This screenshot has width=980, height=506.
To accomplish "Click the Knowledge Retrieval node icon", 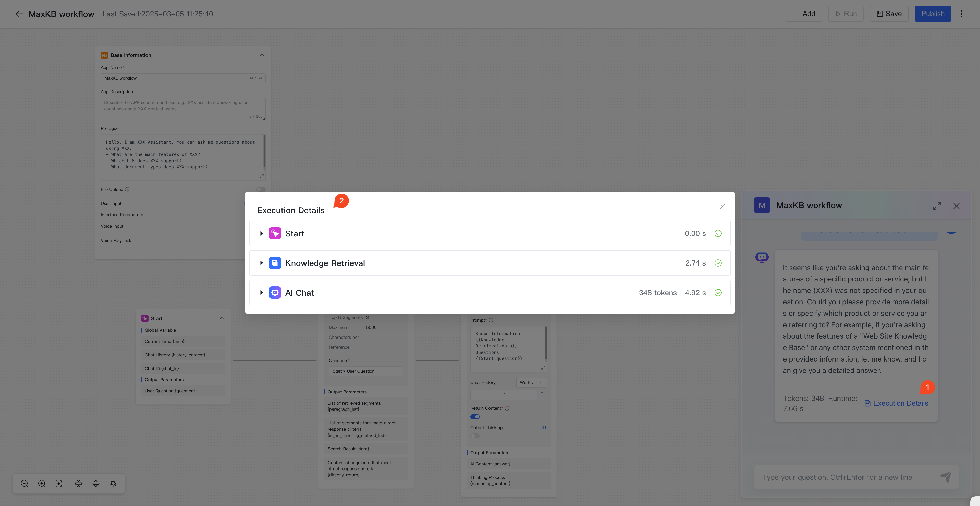I will click(275, 263).
